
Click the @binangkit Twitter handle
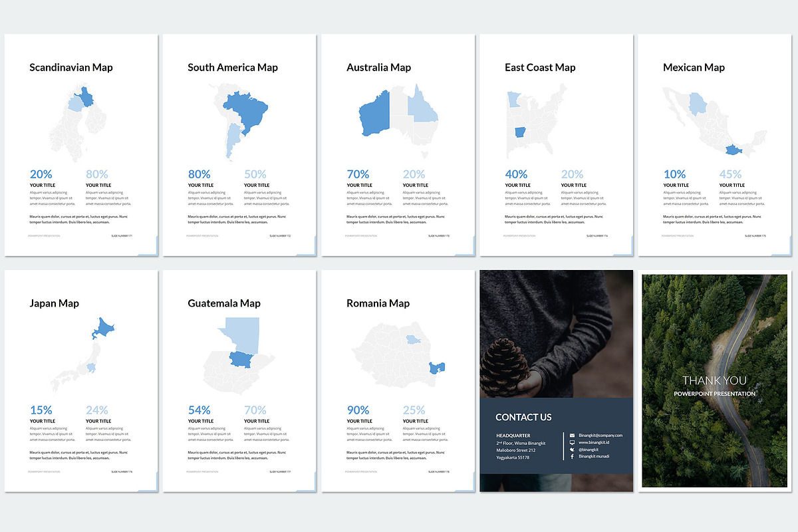point(589,450)
